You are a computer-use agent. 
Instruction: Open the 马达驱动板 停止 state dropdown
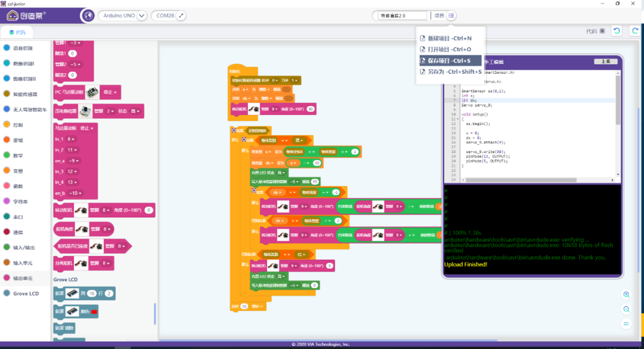pos(88,128)
